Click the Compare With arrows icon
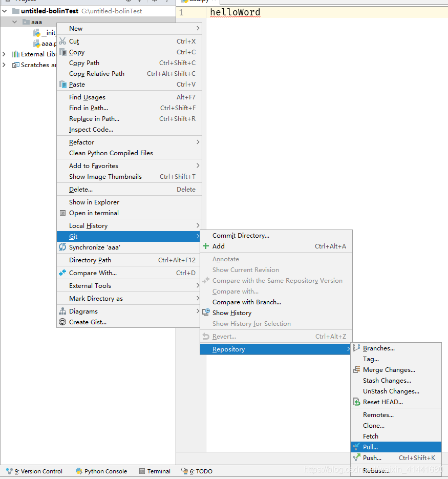The height and width of the screenshot is (479, 448). tap(62, 273)
